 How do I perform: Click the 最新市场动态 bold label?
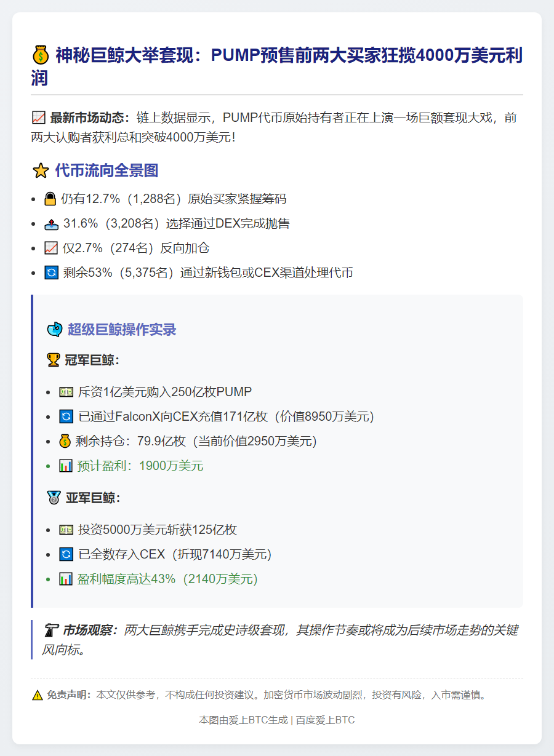pyautogui.click(x=90, y=117)
